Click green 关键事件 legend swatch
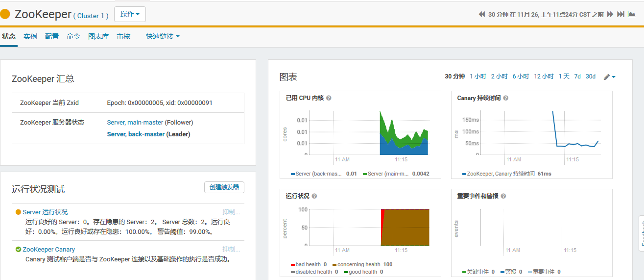Image resolution: width=644 pixels, height=280 pixels. 464,272
